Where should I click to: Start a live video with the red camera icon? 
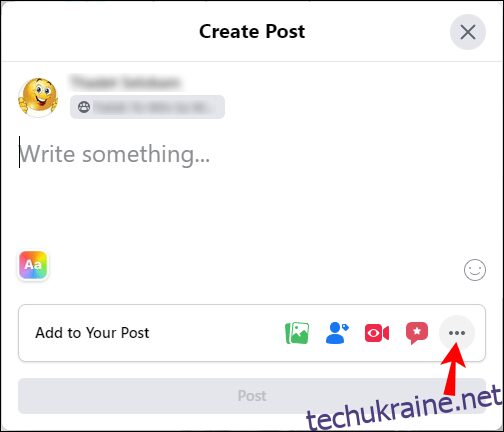tap(377, 333)
